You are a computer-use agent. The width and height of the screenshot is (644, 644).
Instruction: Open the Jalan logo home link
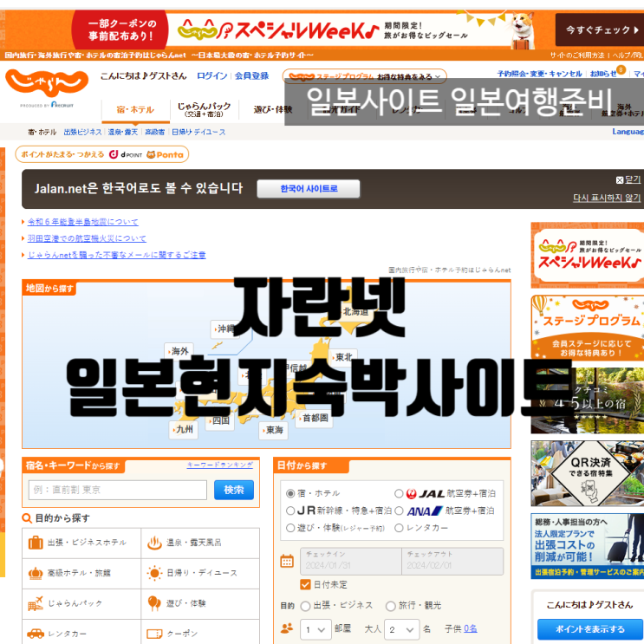pyautogui.click(x=47, y=83)
